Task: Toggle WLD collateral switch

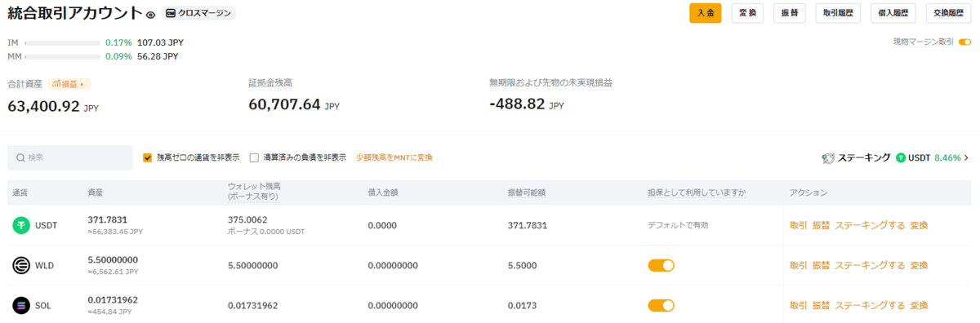Action: (x=661, y=265)
